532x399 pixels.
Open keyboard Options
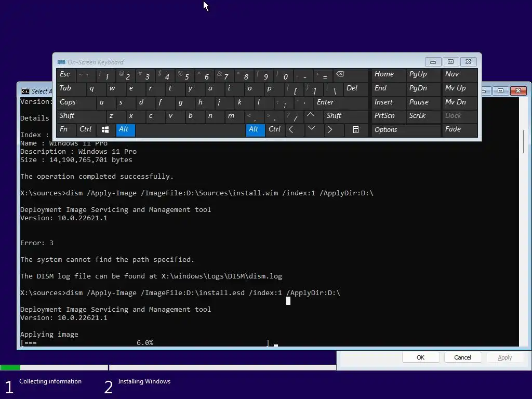tap(406, 129)
